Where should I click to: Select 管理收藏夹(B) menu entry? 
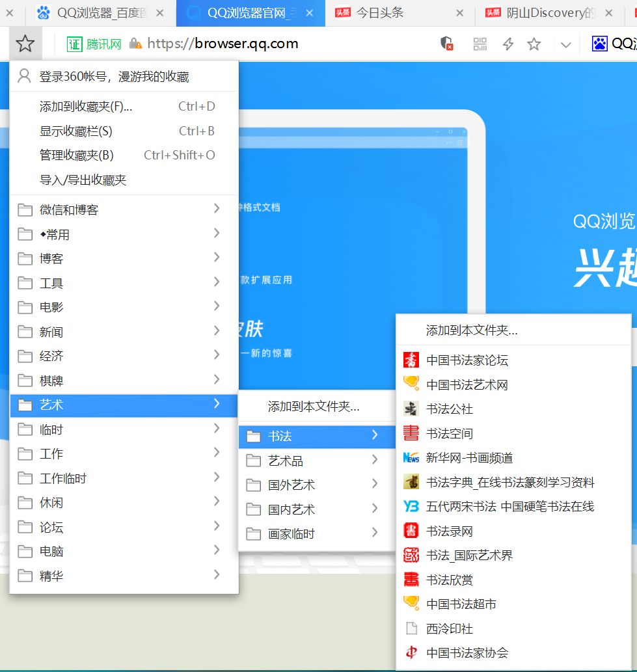pos(75,155)
